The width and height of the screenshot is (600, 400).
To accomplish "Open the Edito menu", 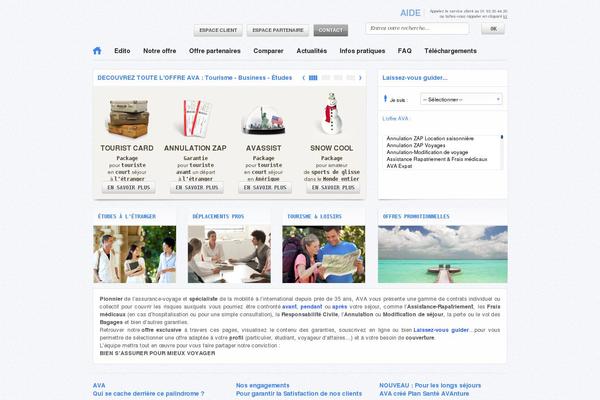I will click(x=122, y=51).
